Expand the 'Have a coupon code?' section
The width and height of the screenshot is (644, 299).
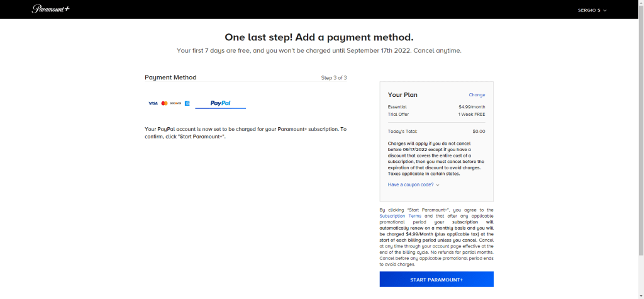point(413,184)
